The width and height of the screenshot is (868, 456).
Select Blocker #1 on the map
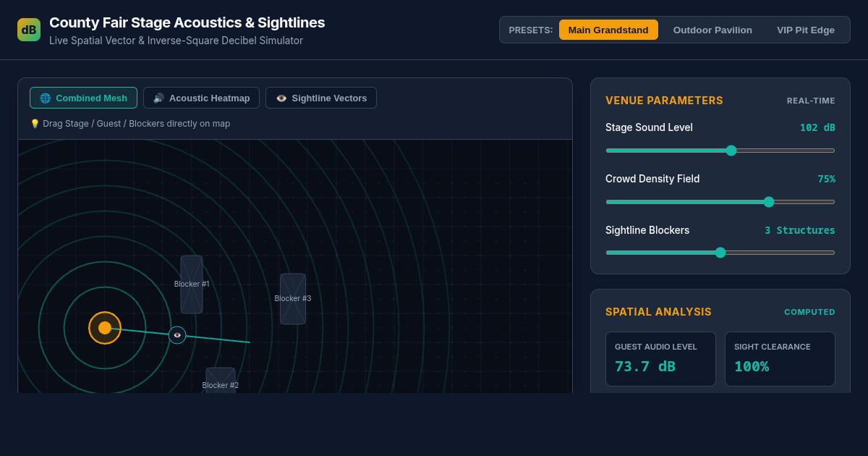192,284
